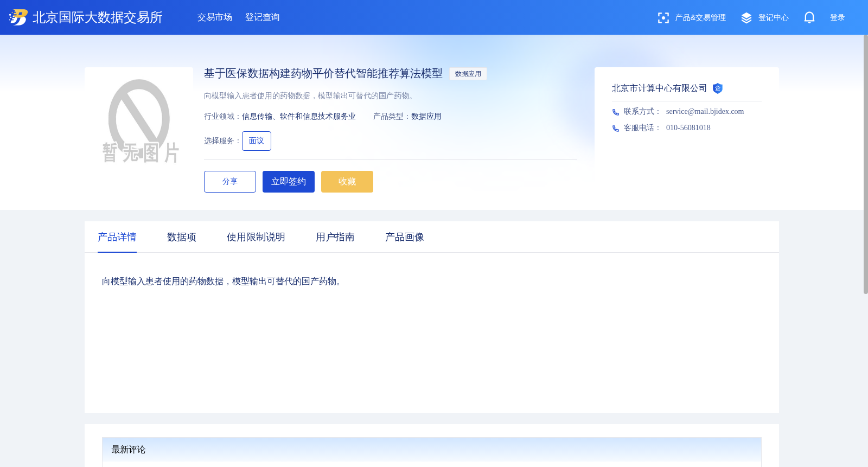The height and width of the screenshot is (467, 868).
Task: Switch to the 产品详情 tab
Action: pos(117,237)
